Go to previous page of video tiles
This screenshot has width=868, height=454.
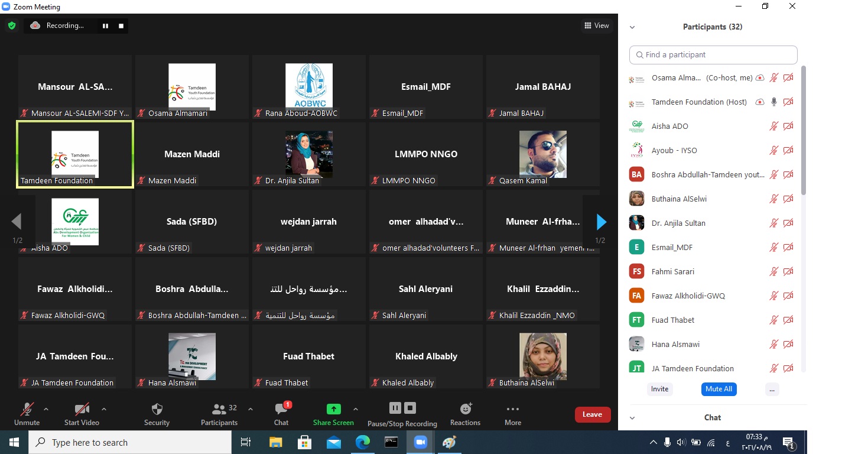click(17, 222)
